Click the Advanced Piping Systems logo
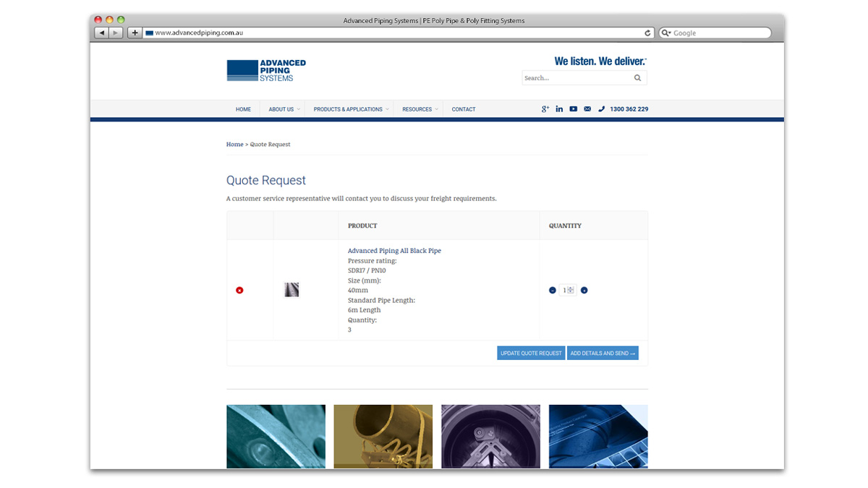This screenshot has height=488, width=868. pyautogui.click(x=266, y=70)
